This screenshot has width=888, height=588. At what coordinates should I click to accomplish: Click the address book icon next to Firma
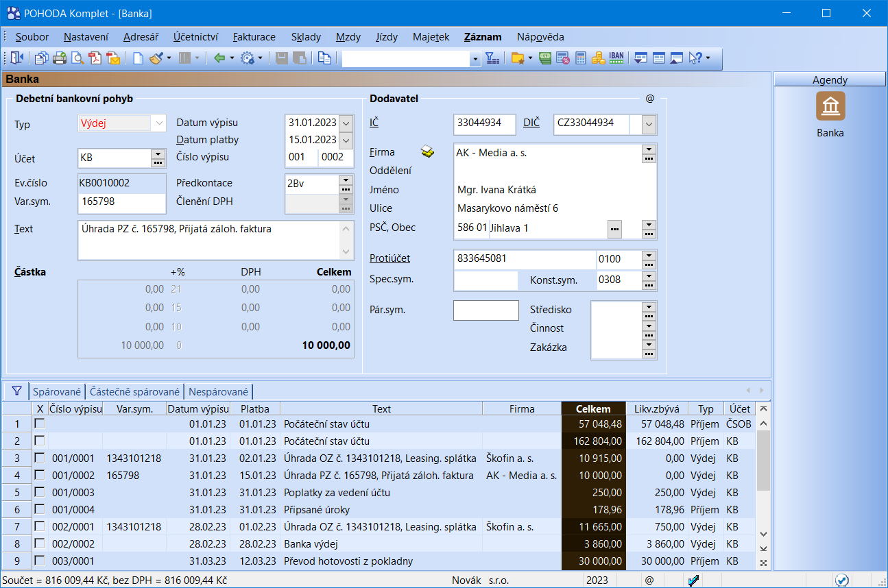[x=428, y=151]
